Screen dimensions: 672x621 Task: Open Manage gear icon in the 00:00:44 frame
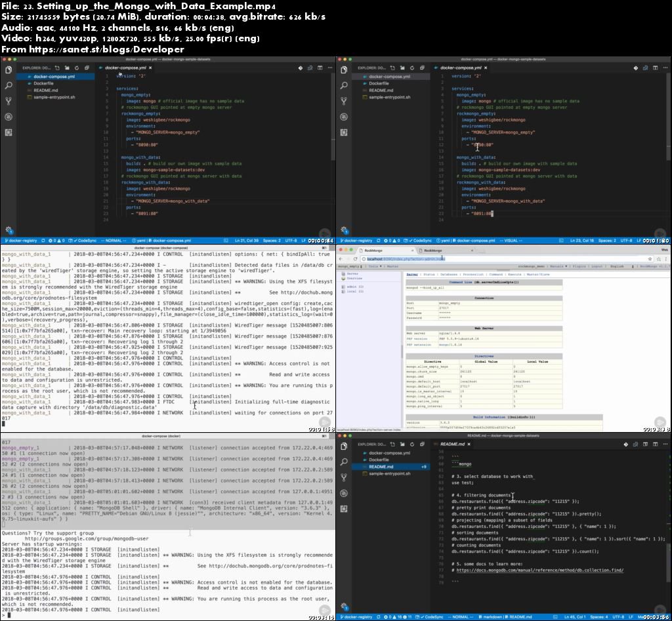point(9,230)
